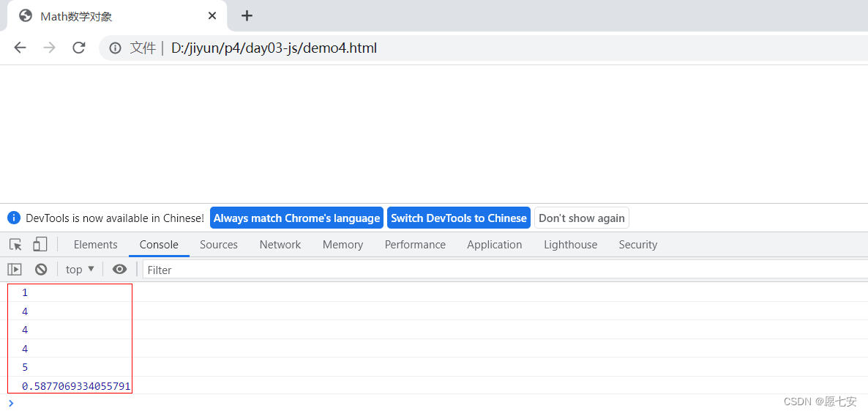Image resolution: width=868 pixels, height=414 pixels.
Task: Click the console prompt arrow
Action: tap(11, 403)
